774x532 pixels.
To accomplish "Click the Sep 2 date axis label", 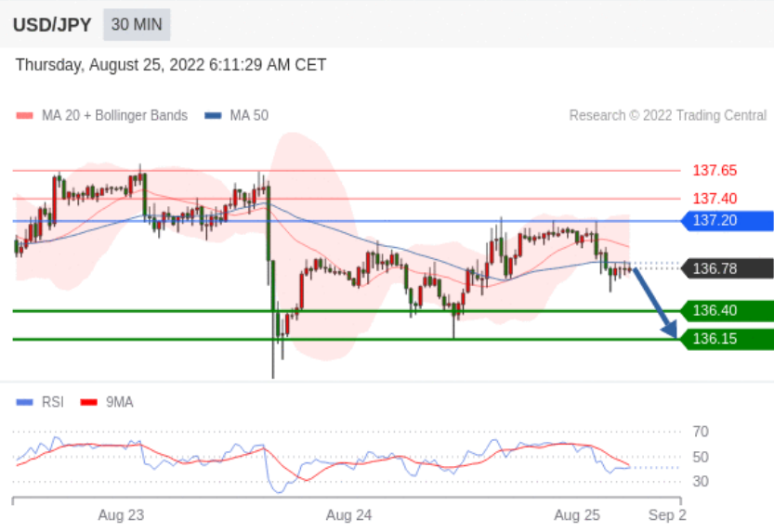I will tap(667, 515).
